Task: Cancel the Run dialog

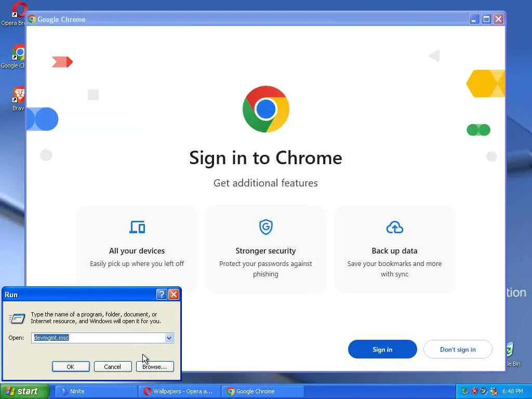Action: (113, 366)
